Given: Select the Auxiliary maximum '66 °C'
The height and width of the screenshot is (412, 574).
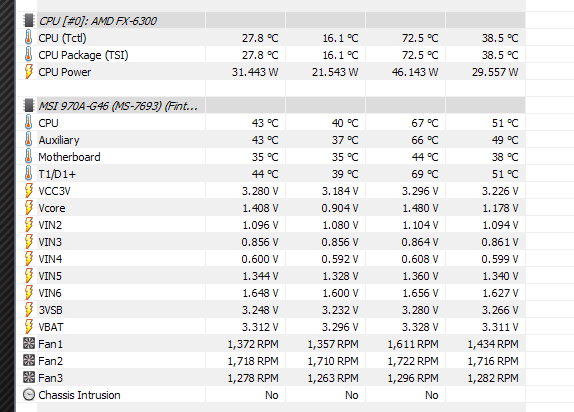Looking at the screenshot, I should 425,140.
